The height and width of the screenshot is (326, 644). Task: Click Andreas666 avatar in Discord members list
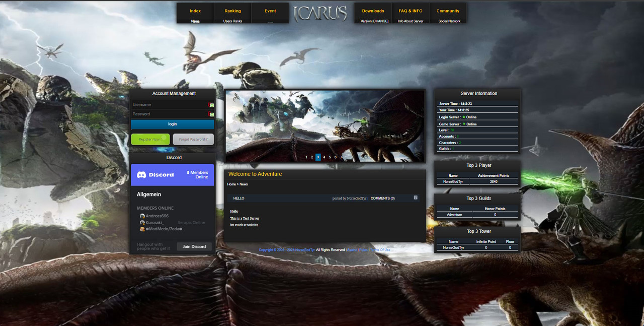pyautogui.click(x=142, y=216)
